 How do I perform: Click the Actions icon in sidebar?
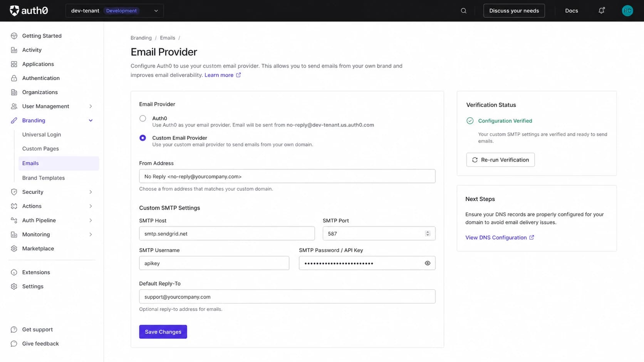[x=14, y=206]
